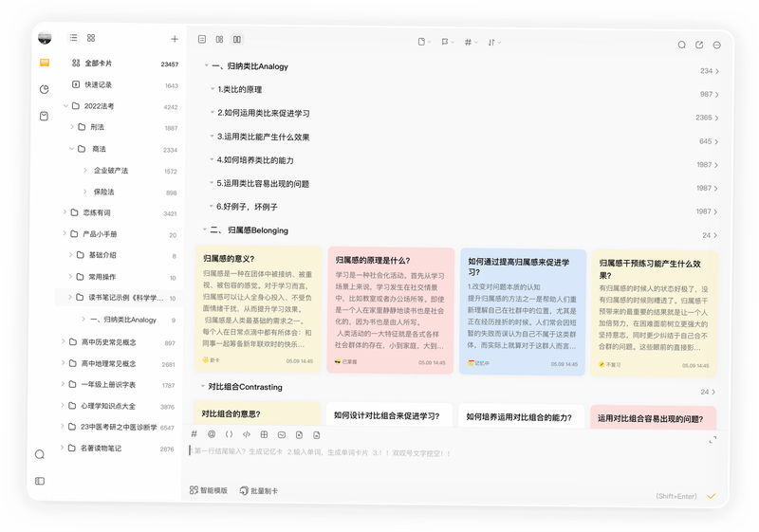Image resolution: width=759 pixels, height=532 pixels.
Task: Collapse the 商法 folder
Action: point(72,149)
